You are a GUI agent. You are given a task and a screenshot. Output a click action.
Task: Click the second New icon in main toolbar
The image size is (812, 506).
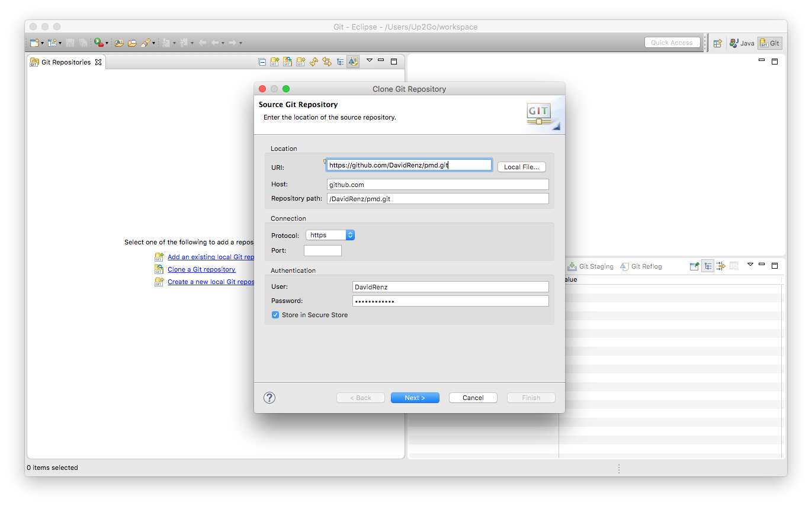pyautogui.click(x=52, y=43)
